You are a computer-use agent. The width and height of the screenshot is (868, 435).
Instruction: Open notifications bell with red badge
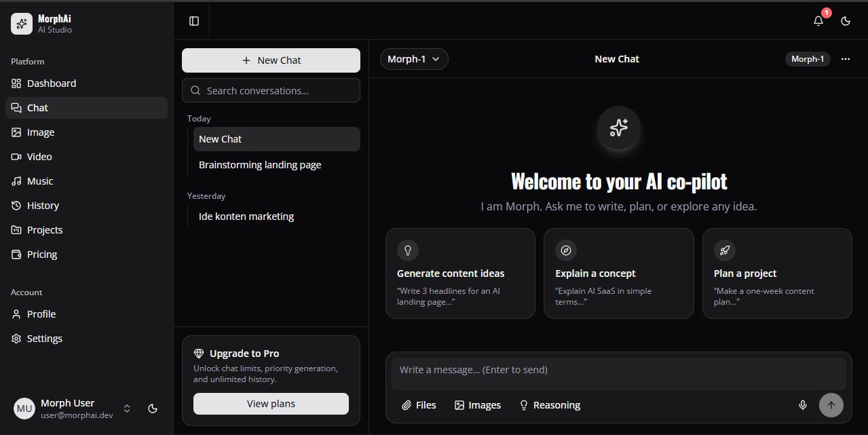pyautogui.click(x=818, y=20)
